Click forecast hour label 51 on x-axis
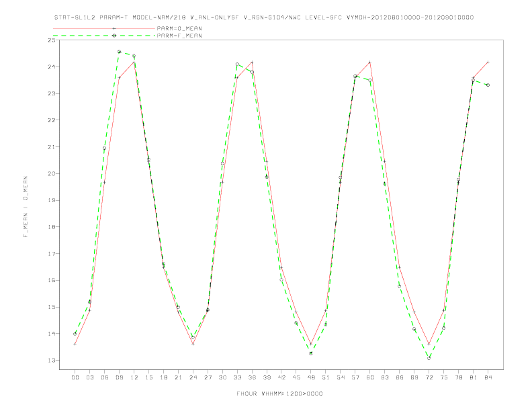This screenshot has width=532, height=411. (326, 377)
